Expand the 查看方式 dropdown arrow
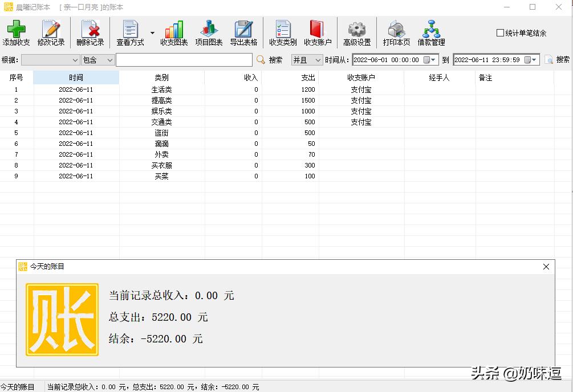 152,33
